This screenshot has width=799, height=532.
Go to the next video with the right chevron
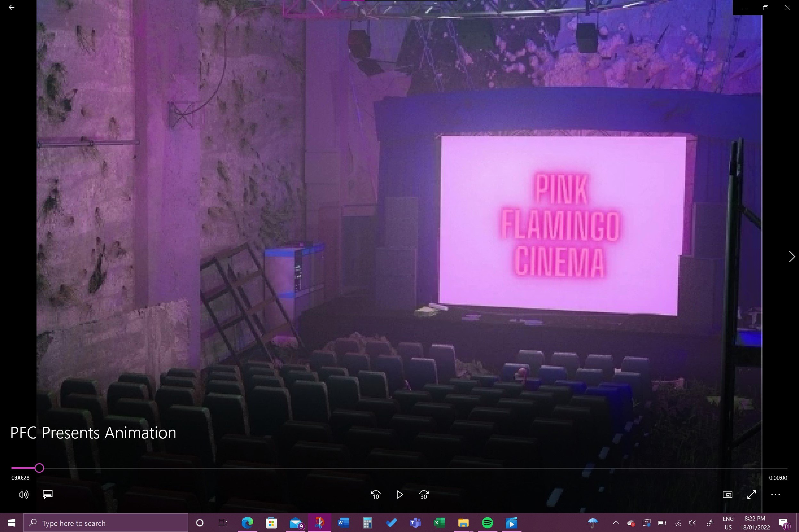792,257
